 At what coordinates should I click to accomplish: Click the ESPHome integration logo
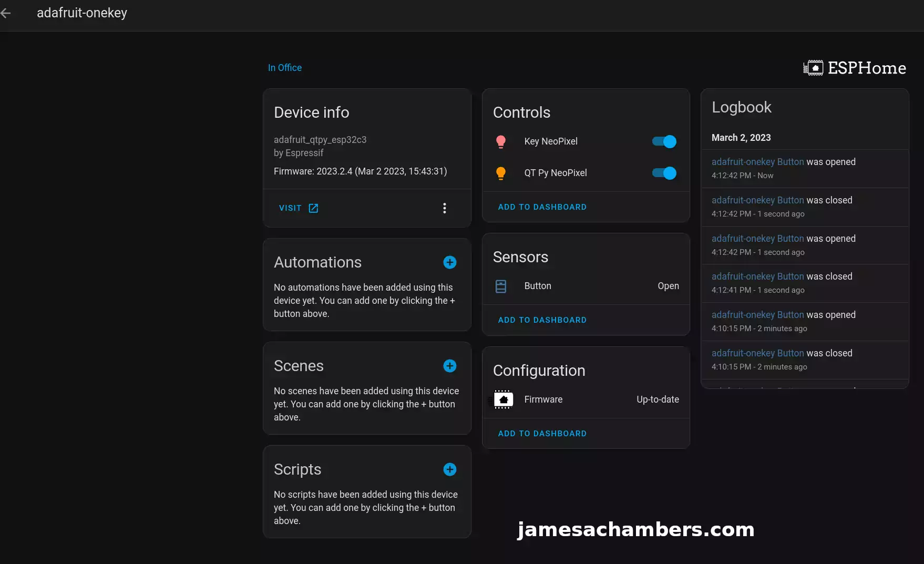855,68
